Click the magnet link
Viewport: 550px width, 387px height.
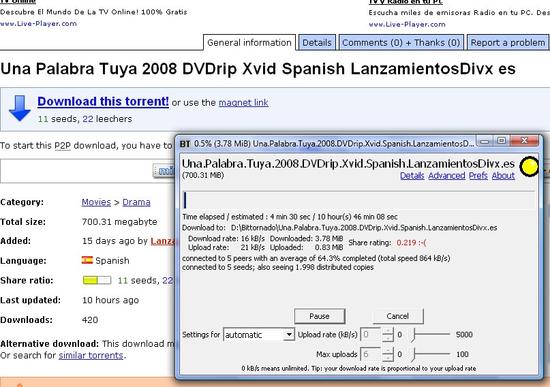coord(243,103)
